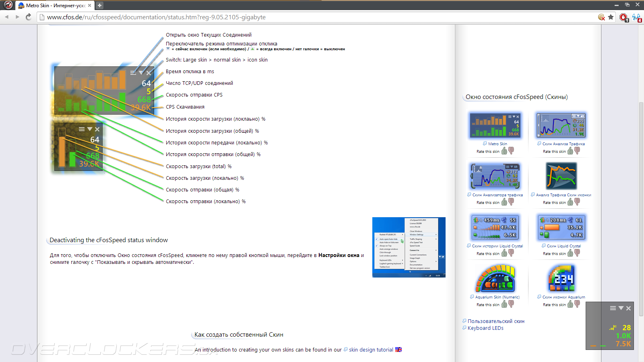644x362 pixels.
Task: Rate Скин Анализатора трафика with thumbs down
Action: (511, 202)
